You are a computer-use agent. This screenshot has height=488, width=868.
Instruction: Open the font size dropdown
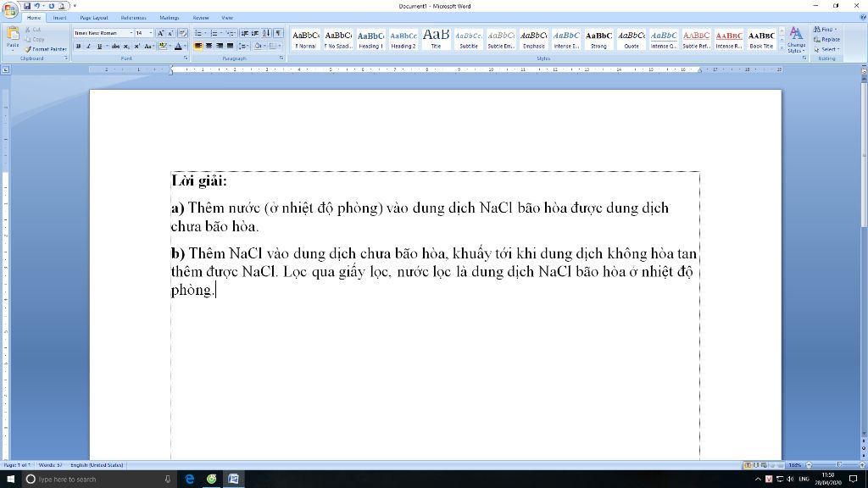click(151, 33)
